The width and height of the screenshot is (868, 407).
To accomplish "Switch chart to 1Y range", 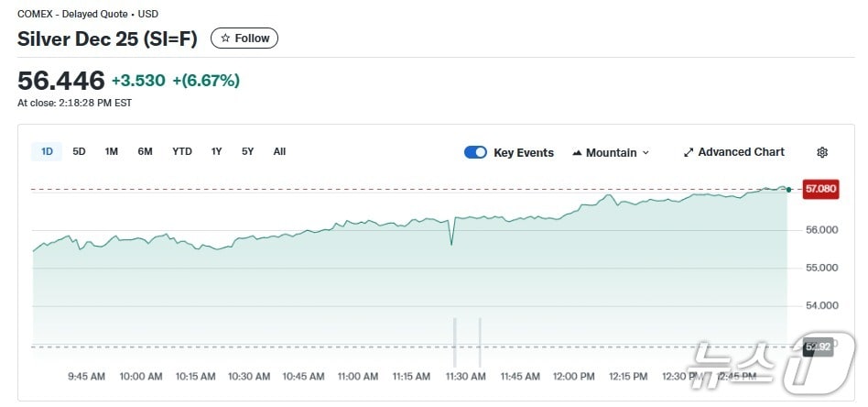I will 216,151.
